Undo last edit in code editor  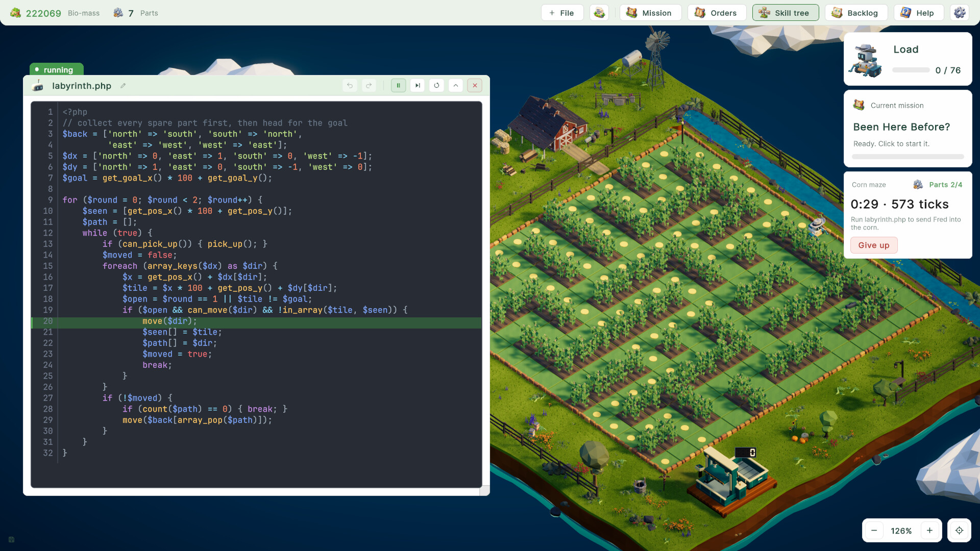pyautogui.click(x=350, y=86)
